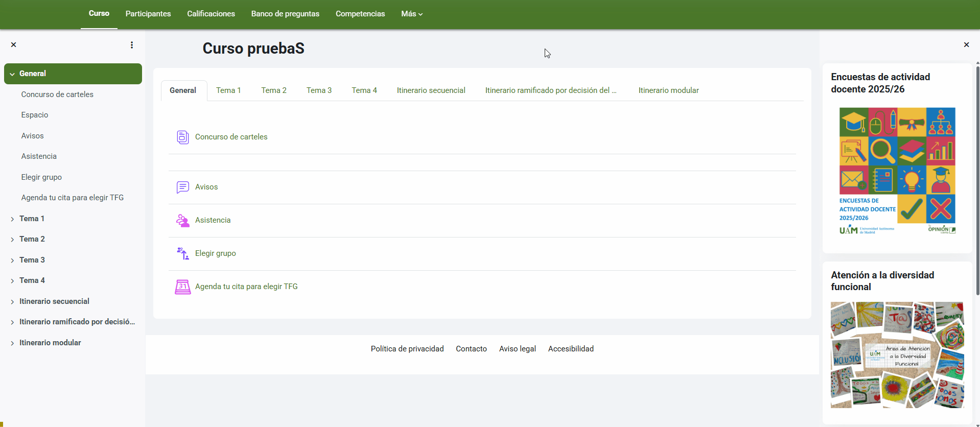This screenshot has height=427, width=980.
Task: Open the course index three-dot options menu
Action: pos(132,45)
